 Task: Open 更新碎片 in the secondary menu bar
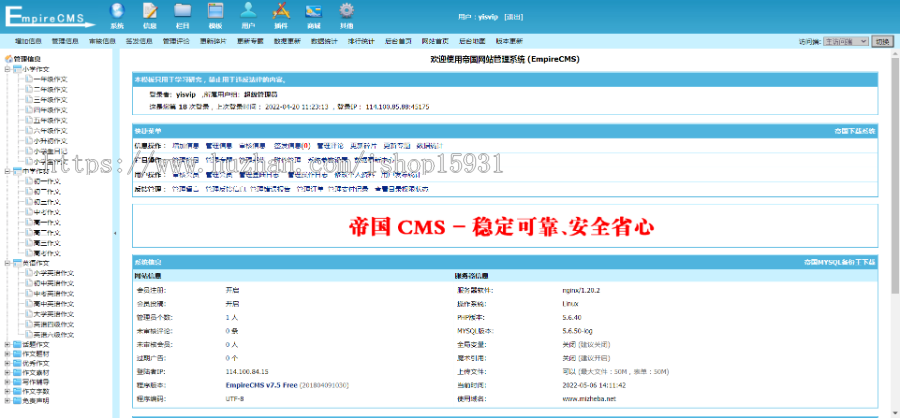(213, 41)
